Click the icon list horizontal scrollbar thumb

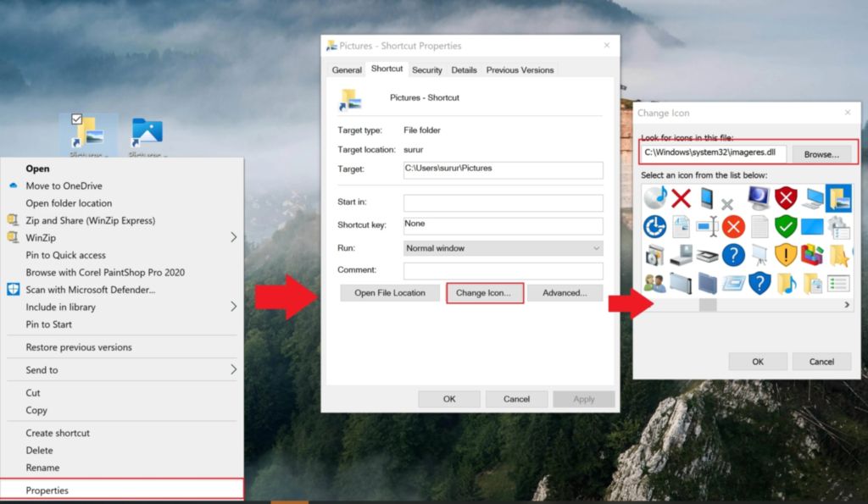(x=708, y=305)
